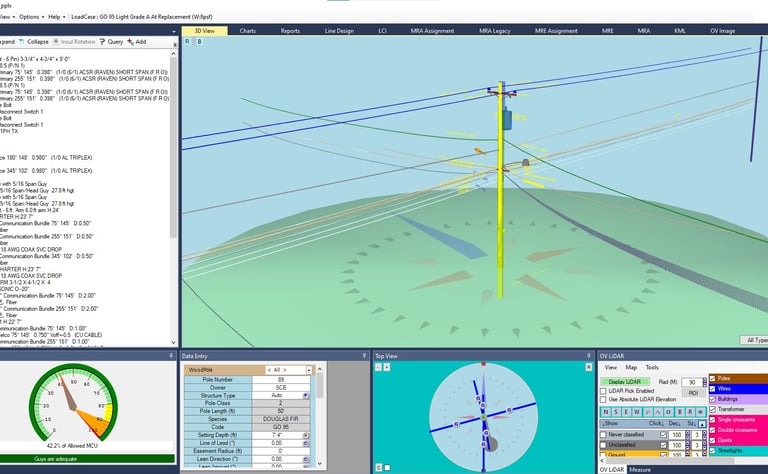Click the O button in LiDAR toolbar
This screenshot has height=474, width=768.
(668, 412)
